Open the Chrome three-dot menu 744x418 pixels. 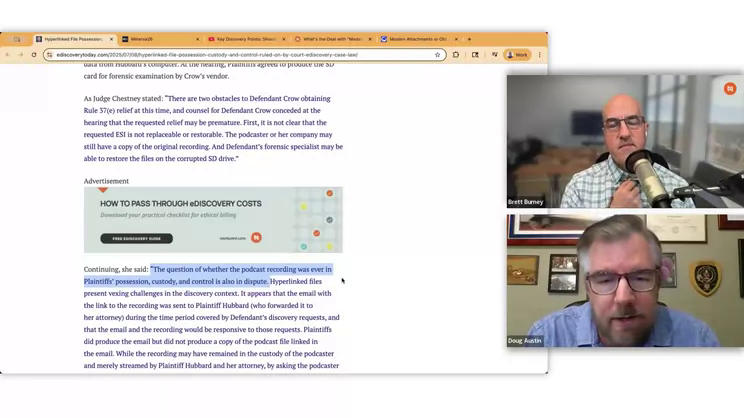tap(540, 55)
